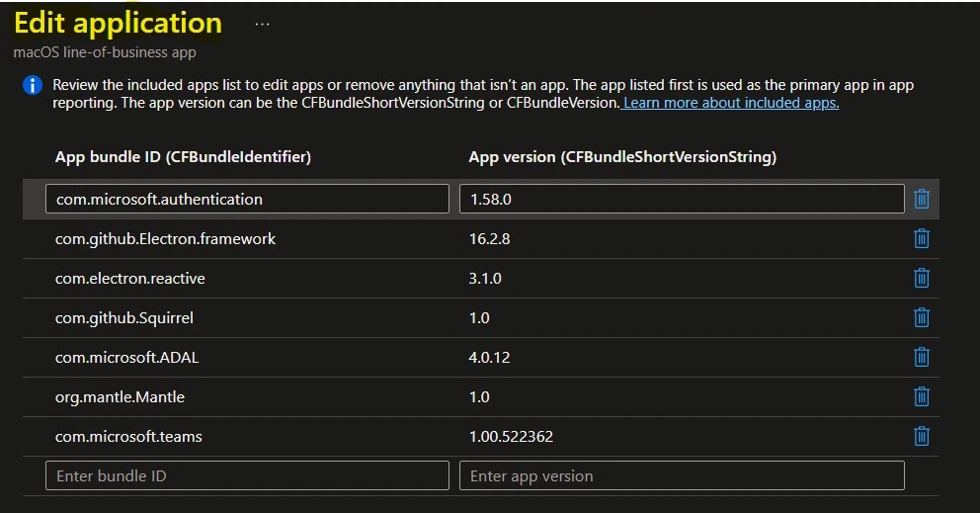
Task: Click the App version column header
Action: click(x=622, y=157)
